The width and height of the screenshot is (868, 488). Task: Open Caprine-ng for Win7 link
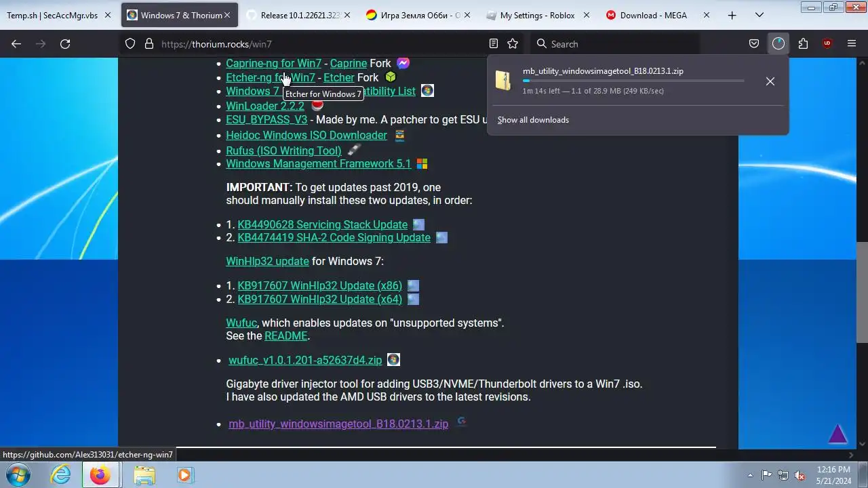(273, 63)
